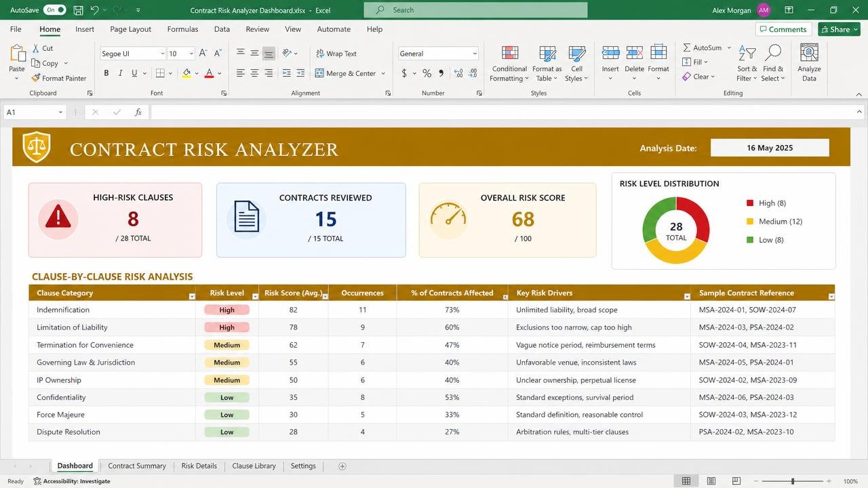This screenshot has height=488, width=868.
Task: Click the Format cells icon
Action: coord(658,53)
